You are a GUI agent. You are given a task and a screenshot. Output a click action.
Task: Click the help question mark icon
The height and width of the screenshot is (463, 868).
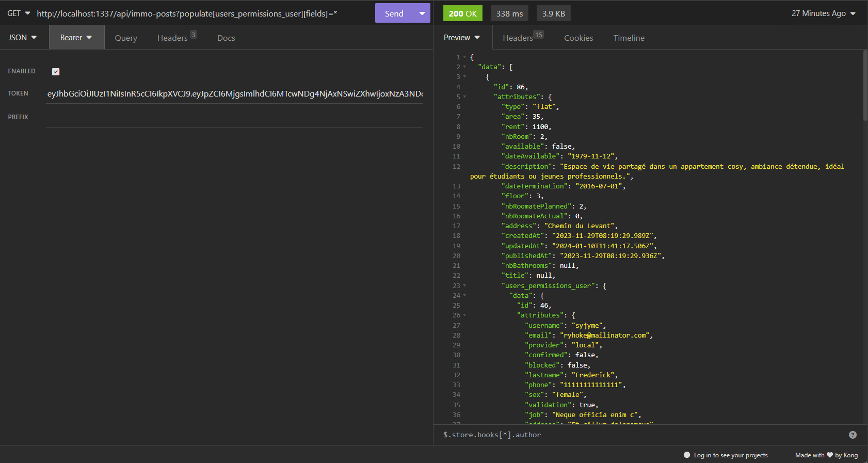click(853, 435)
